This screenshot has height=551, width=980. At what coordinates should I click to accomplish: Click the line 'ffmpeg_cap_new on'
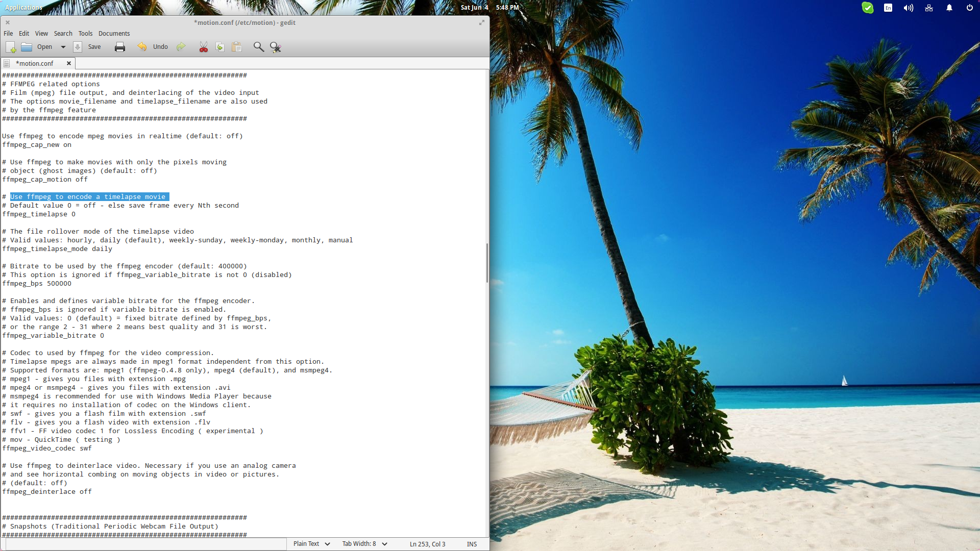tap(37, 145)
